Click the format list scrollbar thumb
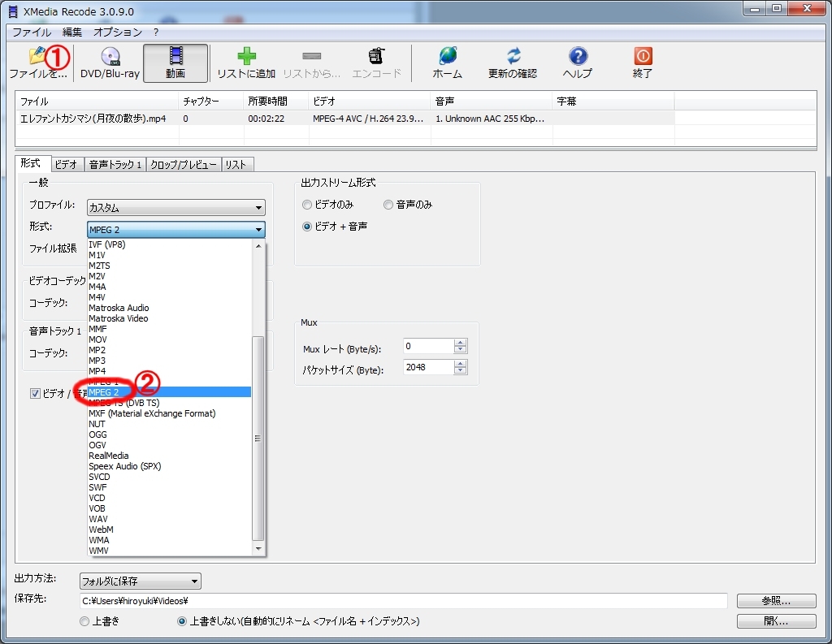This screenshot has width=832, height=644. 258,439
